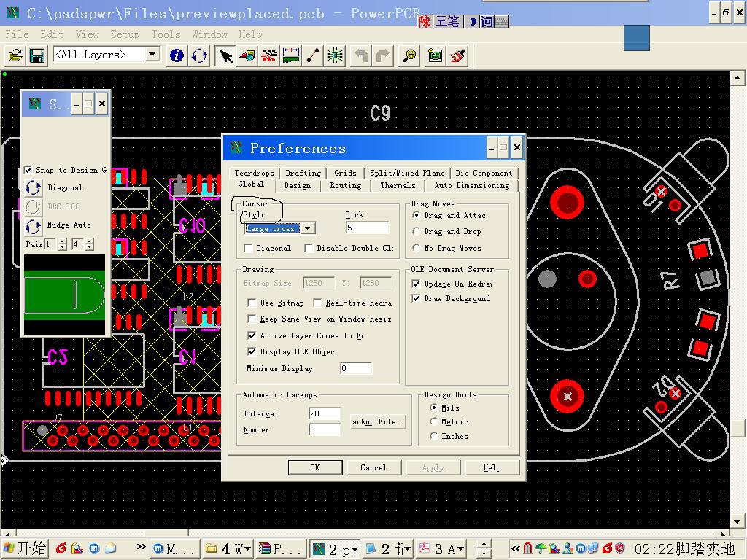Click the Open file folder icon

pyautogui.click(x=15, y=55)
